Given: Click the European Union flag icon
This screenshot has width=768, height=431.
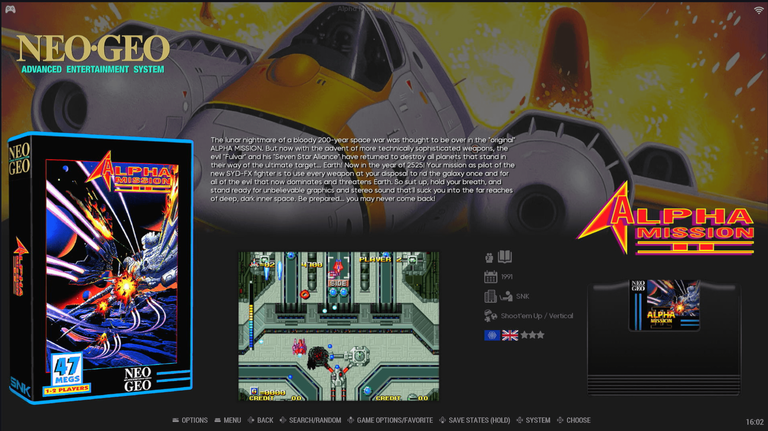Looking at the screenshot, I should [x=491, y=335].
